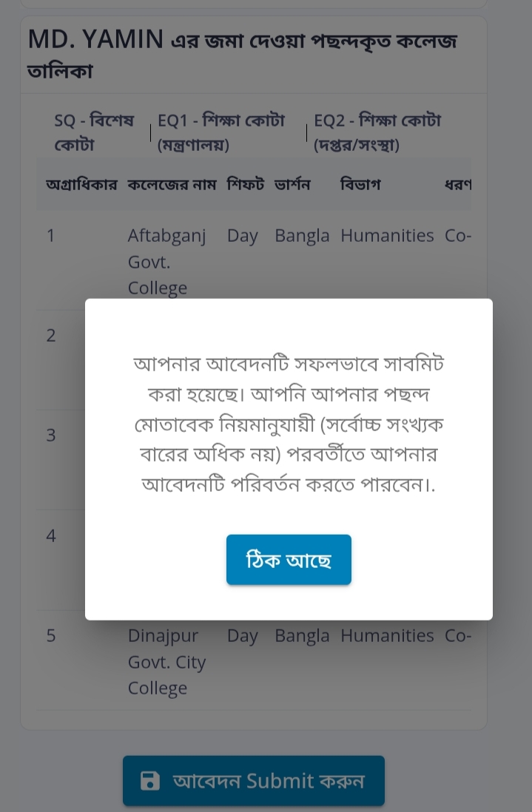Click the শিফট column header
Image resolution: width=532 pixels, height=812 pixels.
click(246, 184)
